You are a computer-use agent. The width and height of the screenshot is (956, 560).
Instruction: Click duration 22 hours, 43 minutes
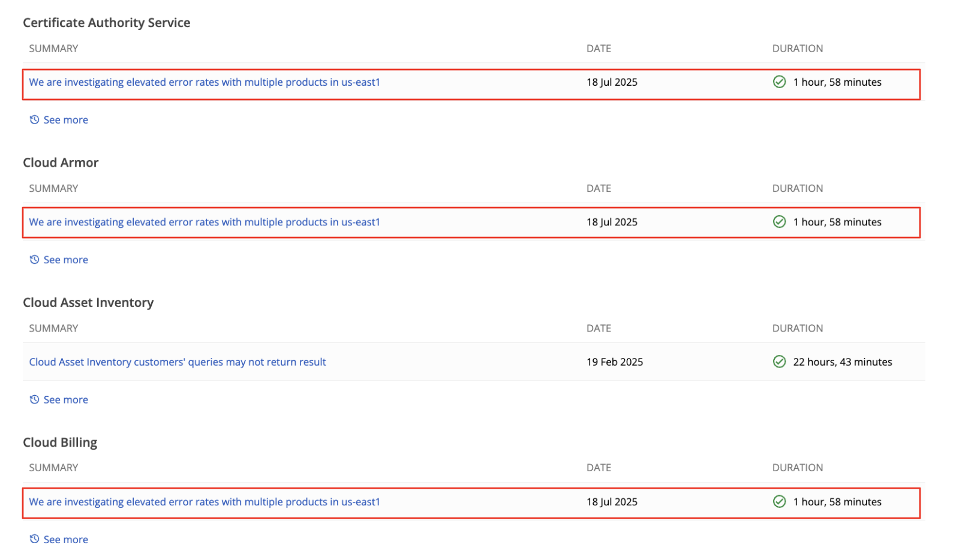click(843, 362)
